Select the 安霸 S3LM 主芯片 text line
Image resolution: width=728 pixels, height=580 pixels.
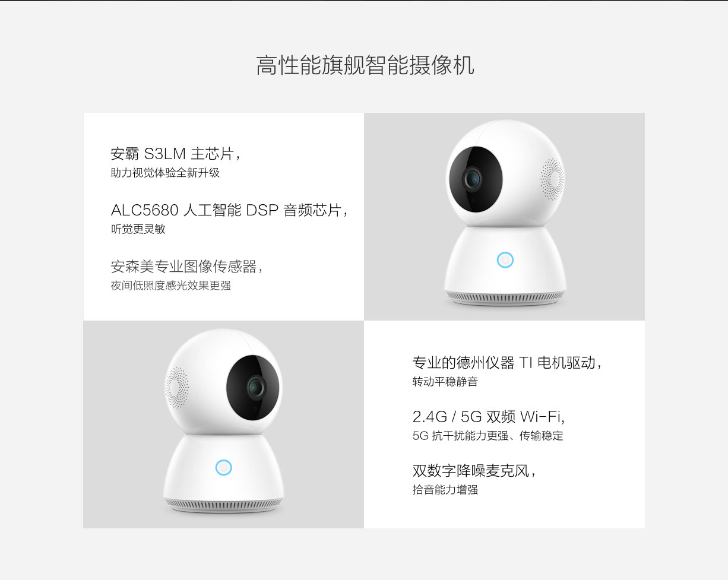(176, 154)
